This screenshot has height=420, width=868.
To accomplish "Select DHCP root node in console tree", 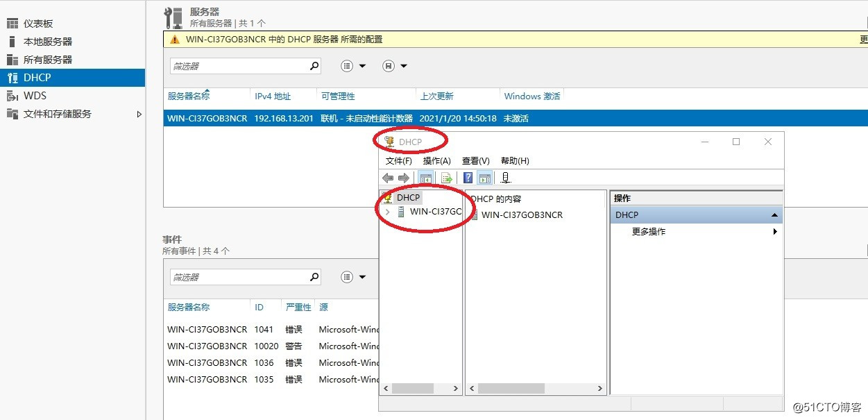I will tap(409, 198).
